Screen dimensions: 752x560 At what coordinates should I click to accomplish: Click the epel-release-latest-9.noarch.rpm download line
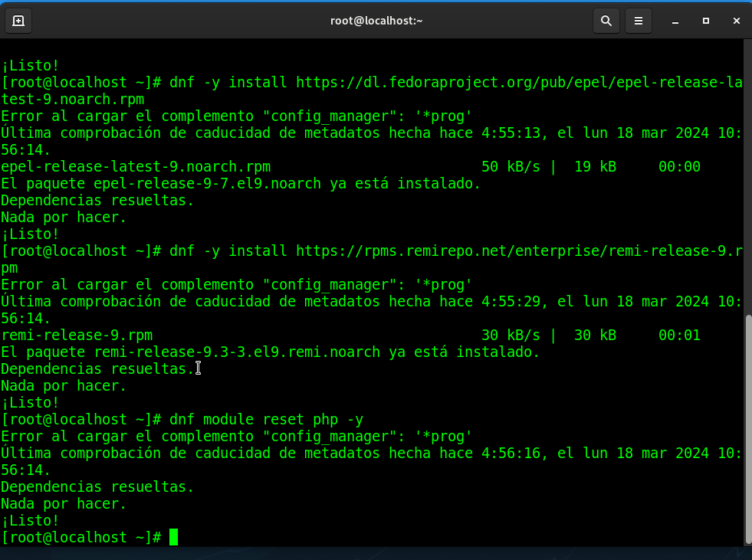point(136,166)
